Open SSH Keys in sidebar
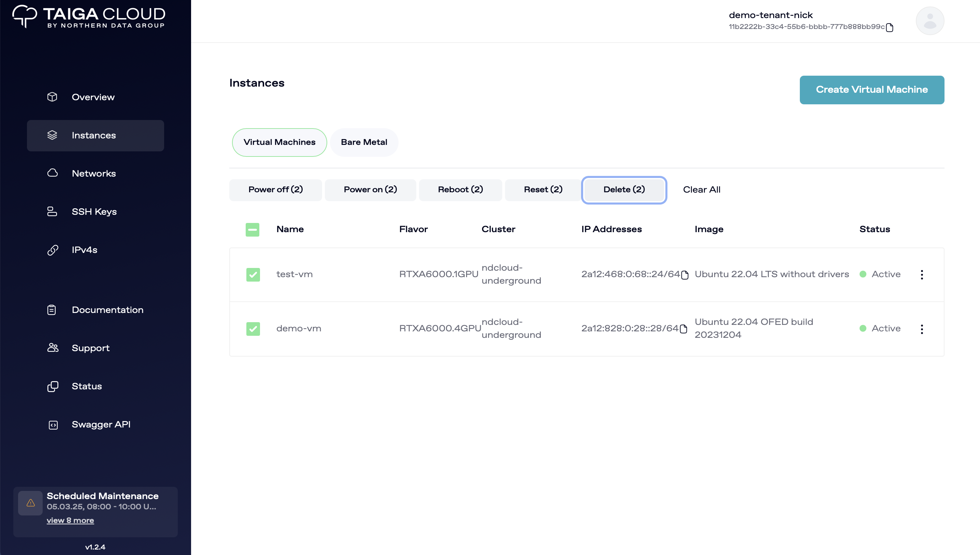The width and height of the screenshot is (980, 555). [94, 212]
